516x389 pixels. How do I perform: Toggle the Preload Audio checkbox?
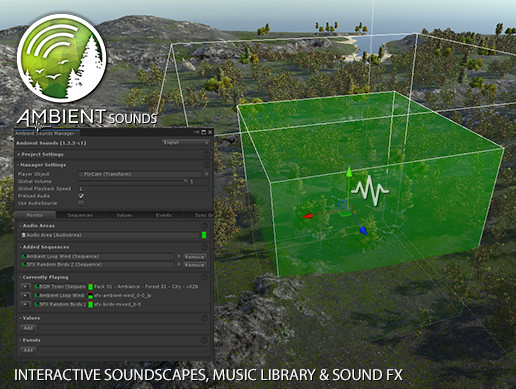81,196
